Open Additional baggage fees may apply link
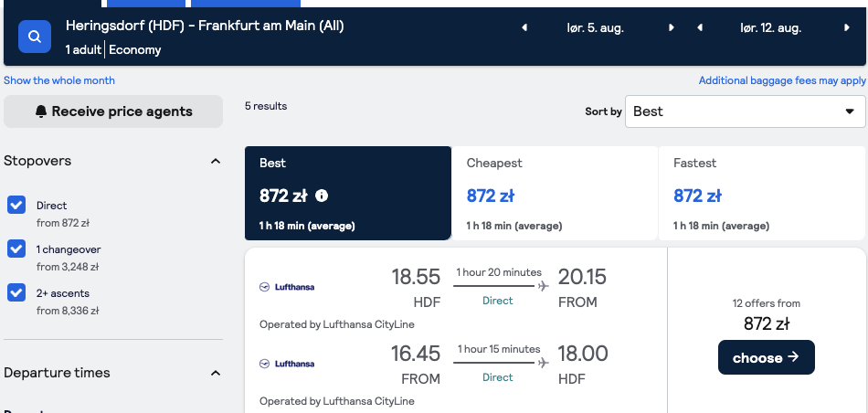Viewport: 868px width, 413px height. (782, 80)
